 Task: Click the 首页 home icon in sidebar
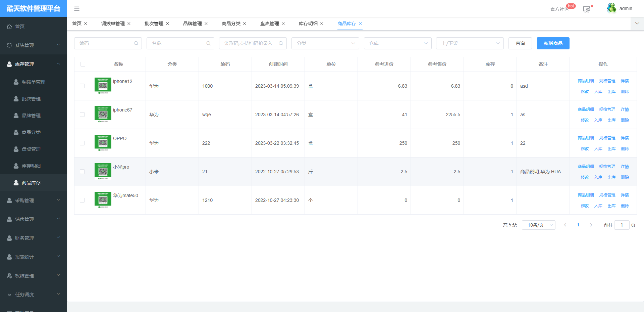(9, 27)
